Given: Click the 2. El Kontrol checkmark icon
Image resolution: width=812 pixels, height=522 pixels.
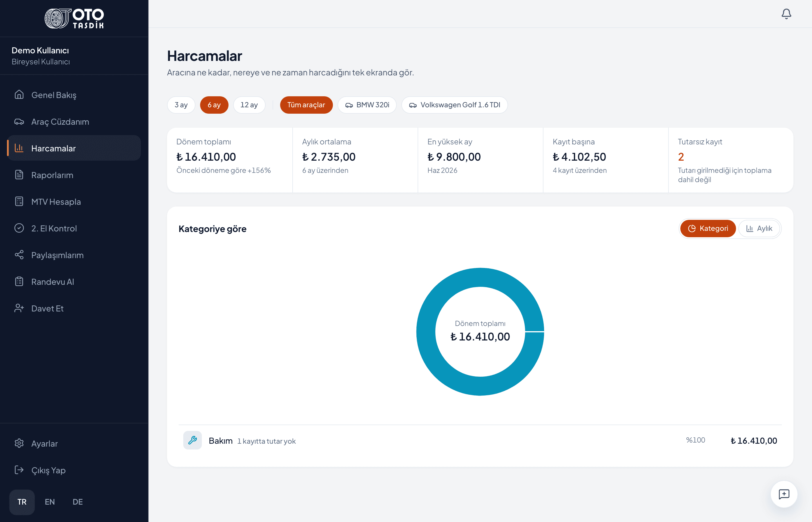Looking at the screenshot, I should click(x=19, y=228).
